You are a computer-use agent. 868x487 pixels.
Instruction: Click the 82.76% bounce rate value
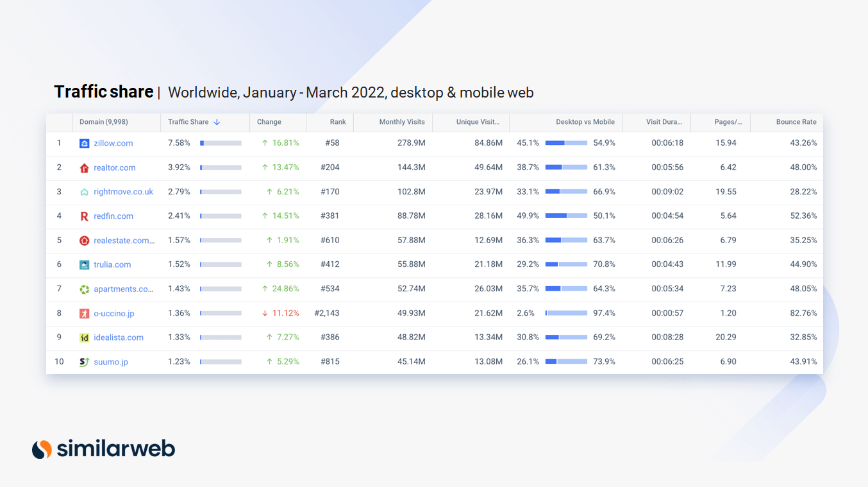803,313
